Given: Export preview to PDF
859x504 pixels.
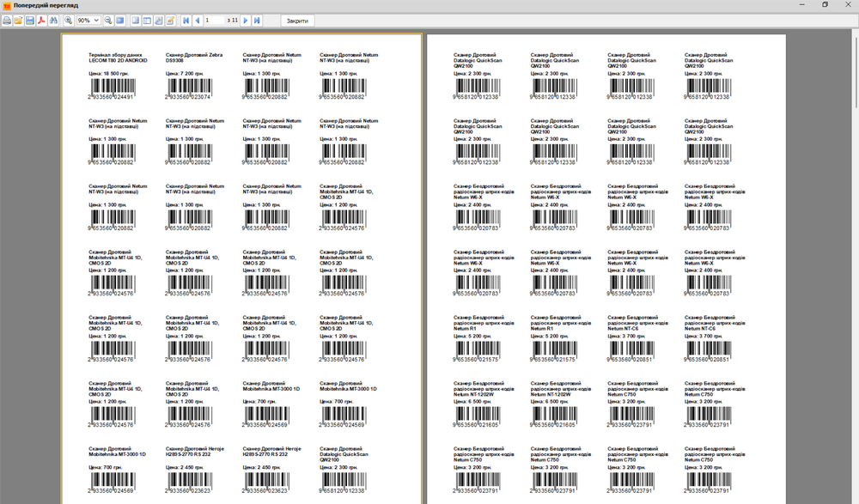Looking at the screenshot, I should [x=41, y=20].
